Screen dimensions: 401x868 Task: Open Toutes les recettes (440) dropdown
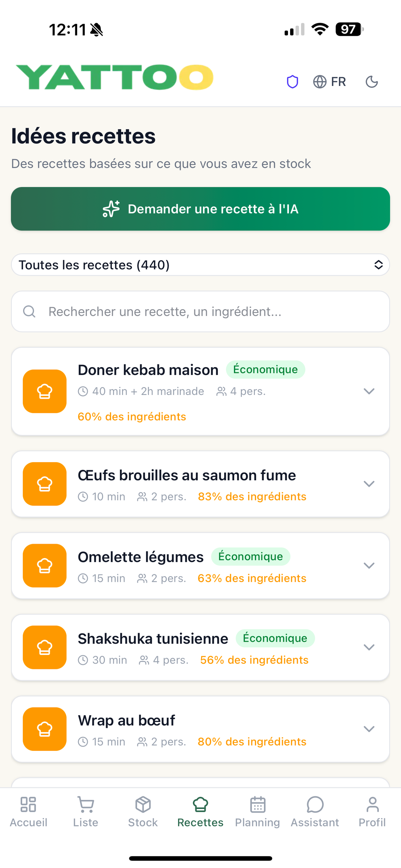(x=200, y=265)
